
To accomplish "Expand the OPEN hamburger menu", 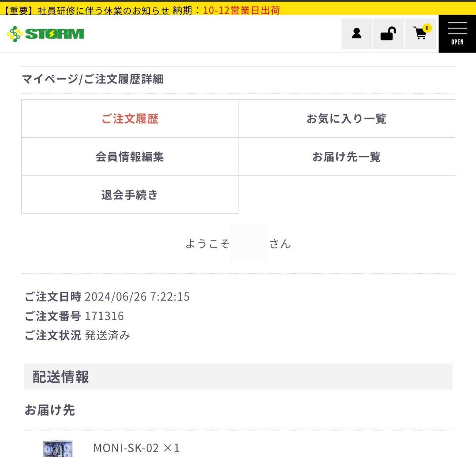I will 457,34.
